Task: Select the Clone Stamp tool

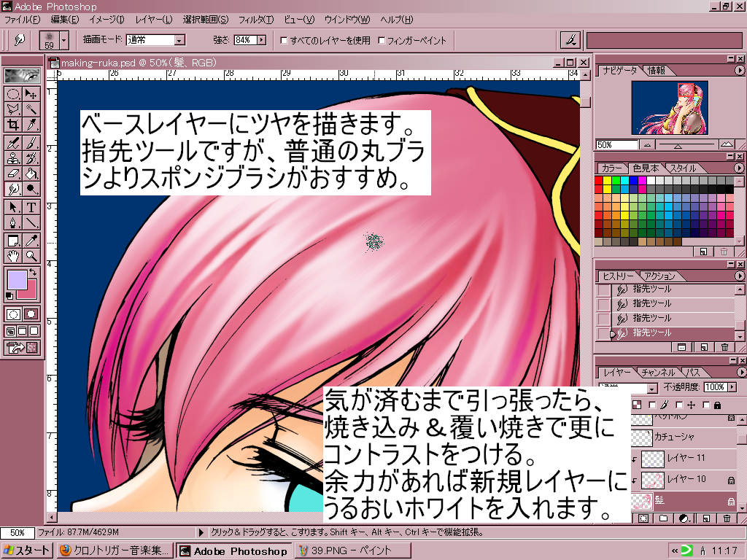Action: pos(13,158)
